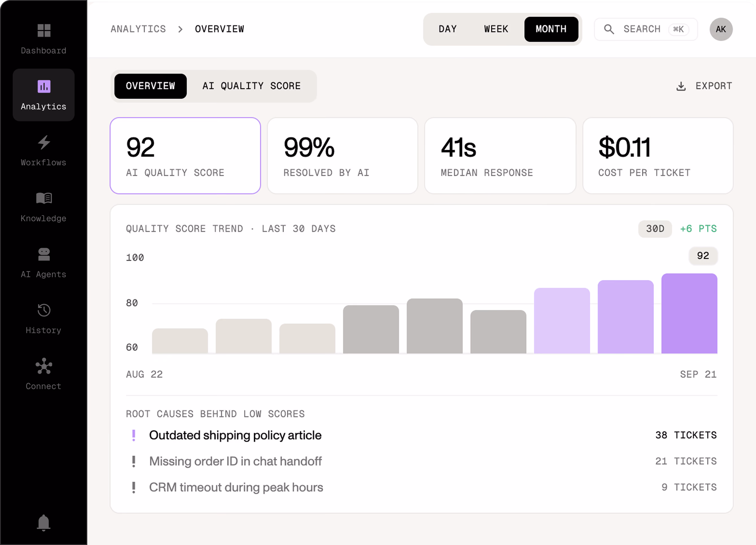Switch time range to DAY

point(448,29)
